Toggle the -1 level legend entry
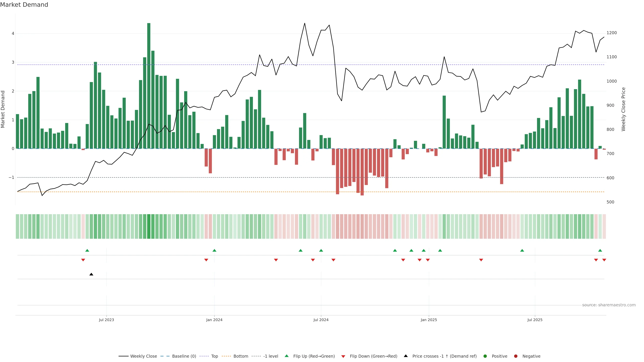The width and height of the screenshot is (644, 362). (271, 356)
